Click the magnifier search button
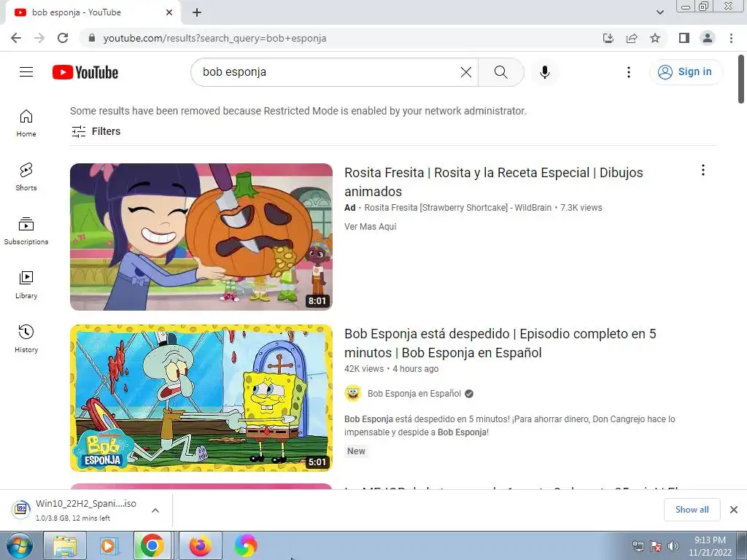747x560 pixels. pos(500,72)
